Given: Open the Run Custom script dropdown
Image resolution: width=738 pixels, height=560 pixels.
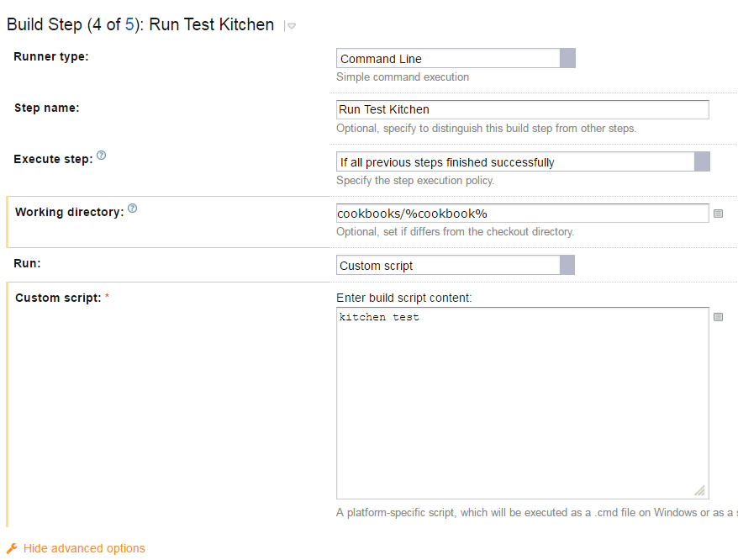Looking at the screenshot, I should point(455,265).
